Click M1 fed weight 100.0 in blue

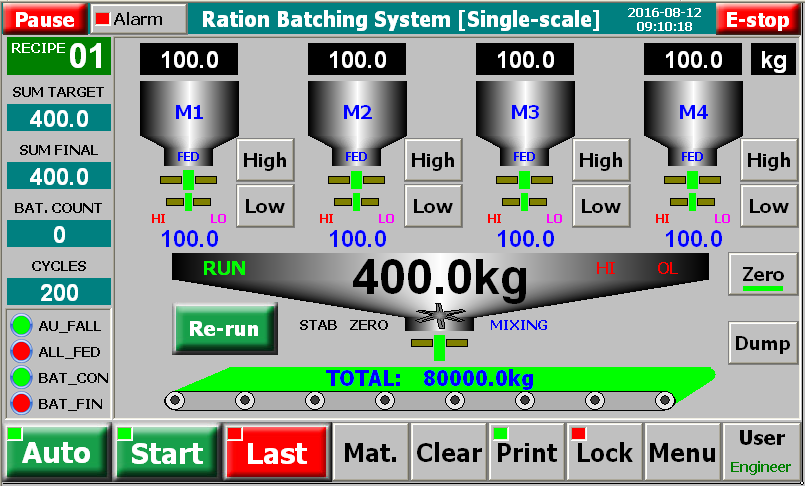pyautogui.click(x=189, y=239)
